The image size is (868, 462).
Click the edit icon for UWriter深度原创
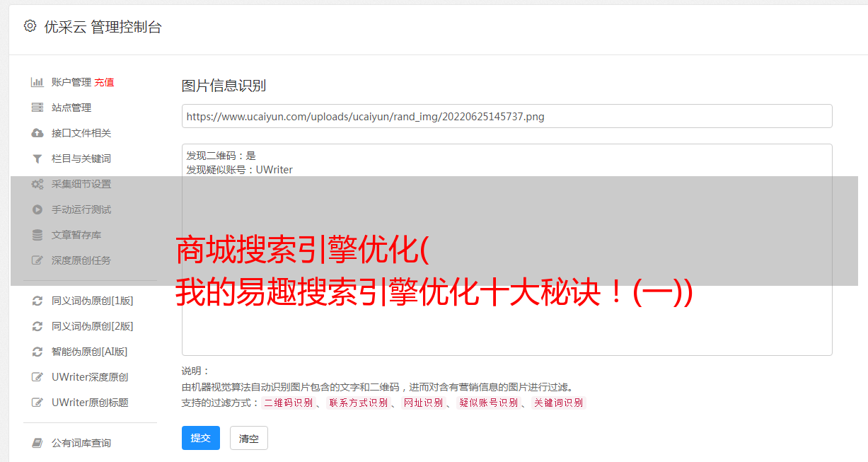37,377
